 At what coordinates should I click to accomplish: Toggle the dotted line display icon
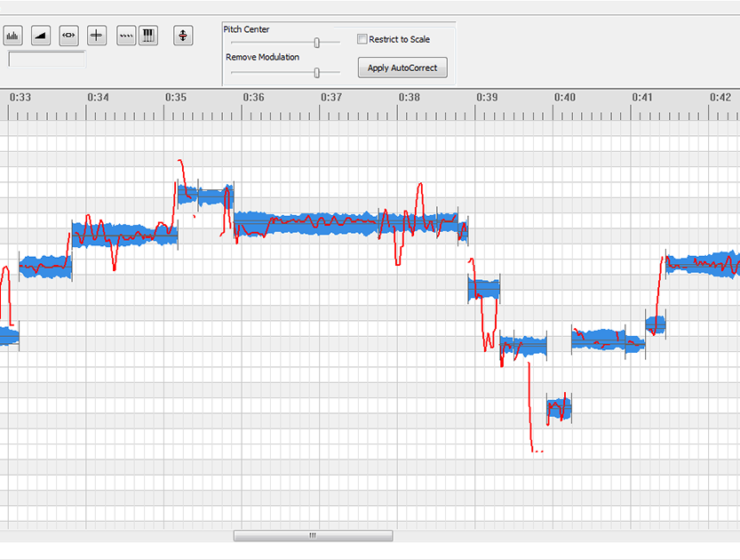[126, 36]
